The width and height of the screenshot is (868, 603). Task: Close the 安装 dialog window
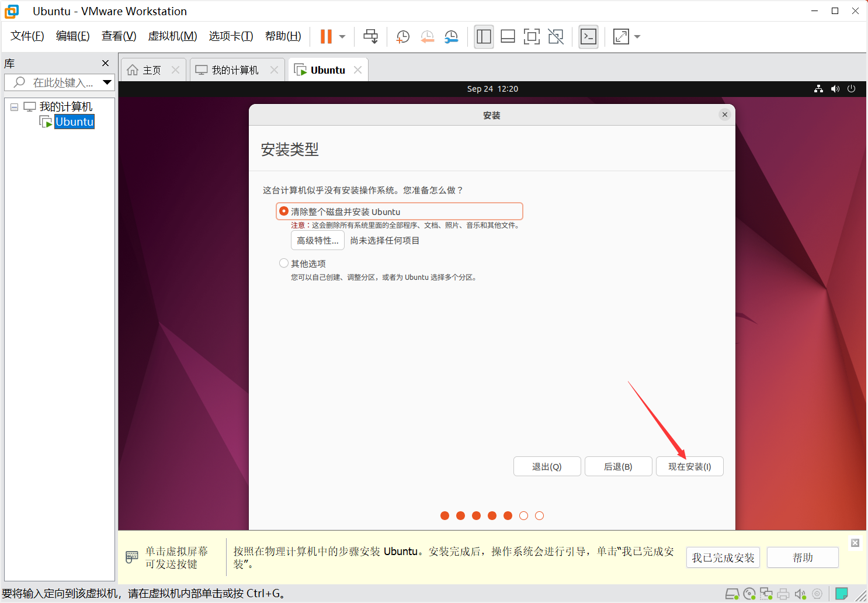click(725, 115)
